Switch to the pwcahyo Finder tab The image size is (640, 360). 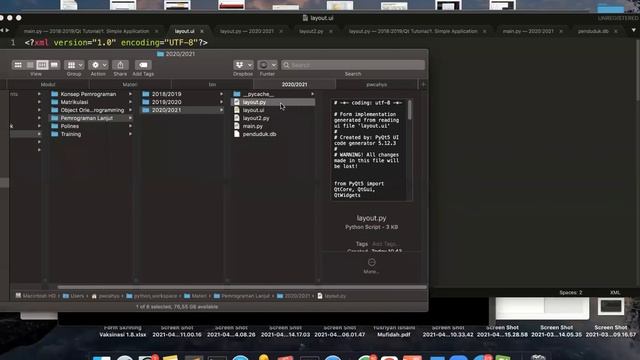pos(376,84)
